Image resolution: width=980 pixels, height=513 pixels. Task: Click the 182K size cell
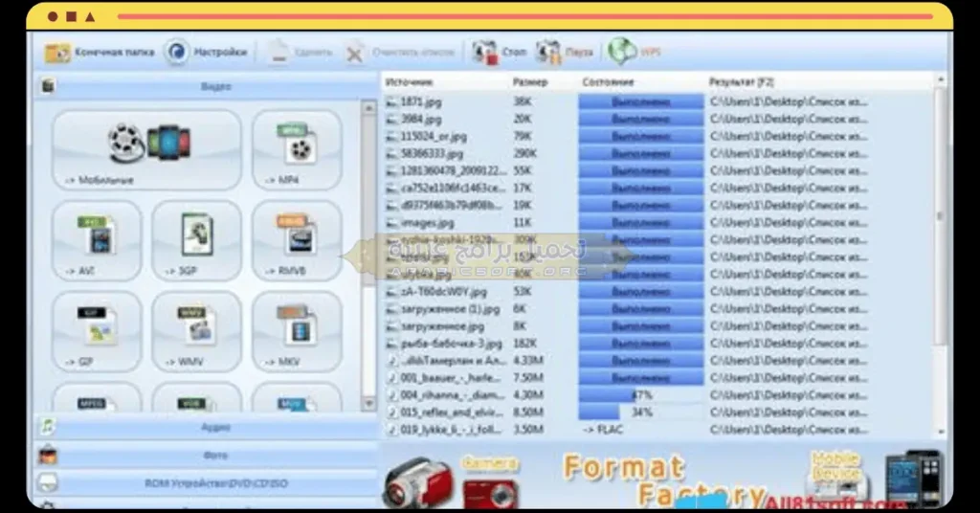tap(524, 344)
